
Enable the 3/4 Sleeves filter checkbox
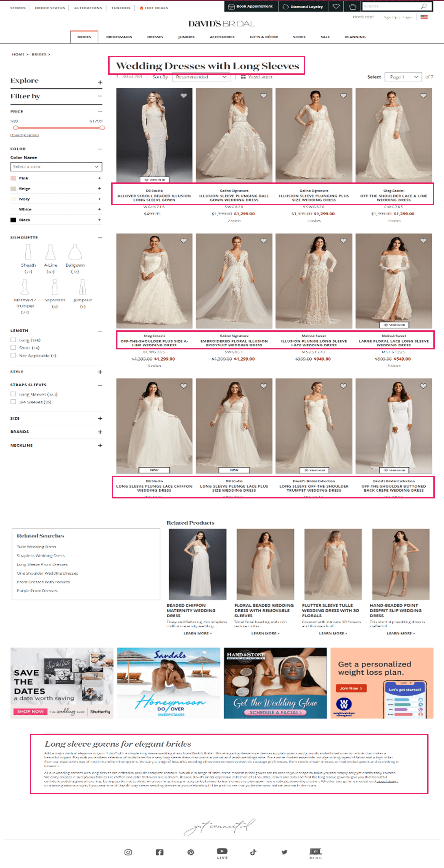coord(14,402)
